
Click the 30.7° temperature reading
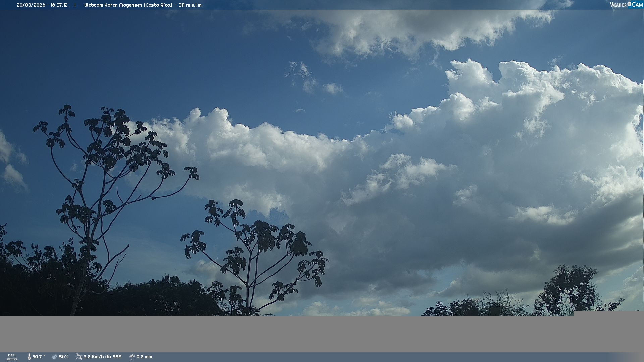(x=39, y=357)
